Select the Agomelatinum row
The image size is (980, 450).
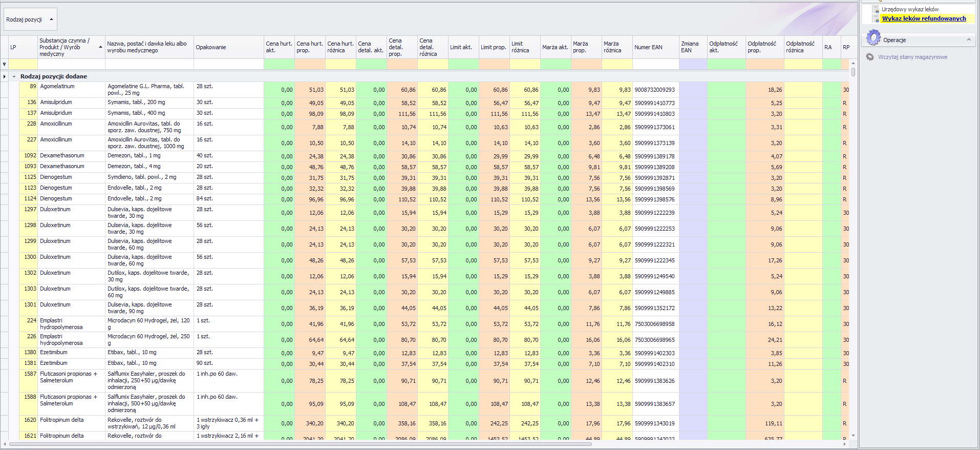click(72, 89)
